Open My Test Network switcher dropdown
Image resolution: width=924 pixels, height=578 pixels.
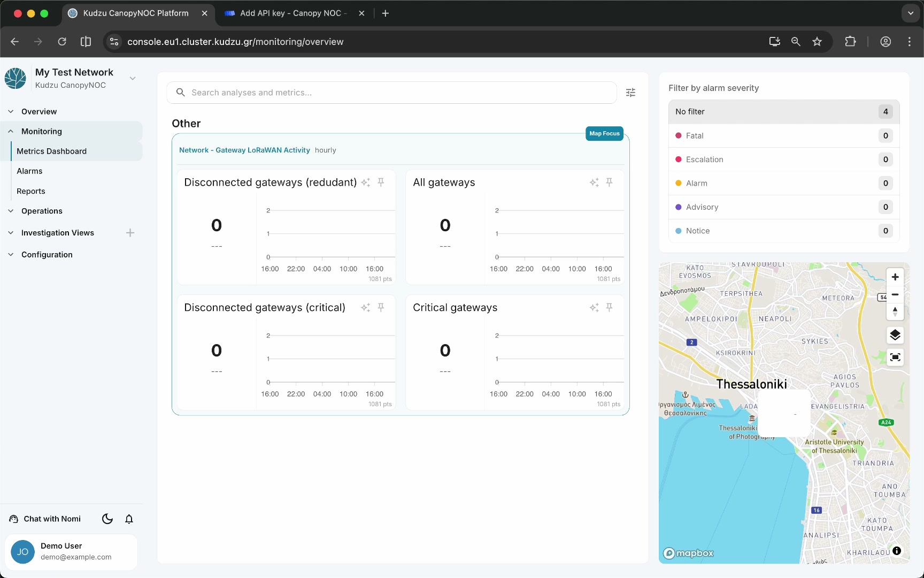click(x=133, y=79)
